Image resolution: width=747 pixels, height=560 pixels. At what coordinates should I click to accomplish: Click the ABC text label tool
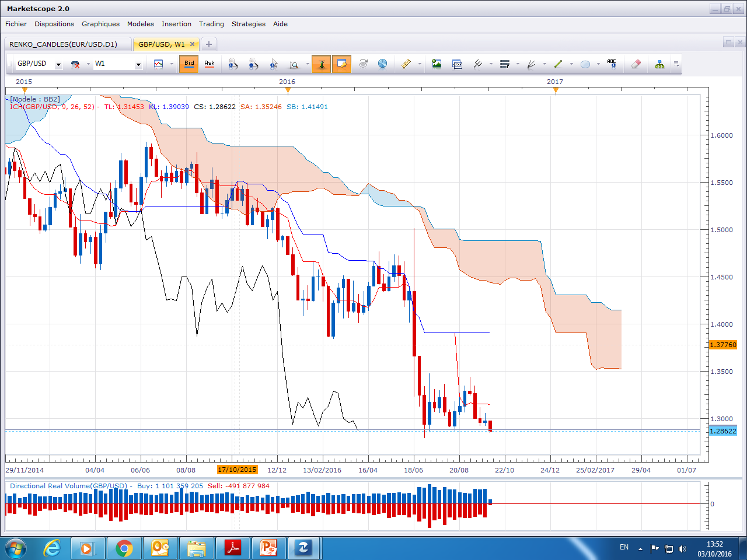[612, 64]
